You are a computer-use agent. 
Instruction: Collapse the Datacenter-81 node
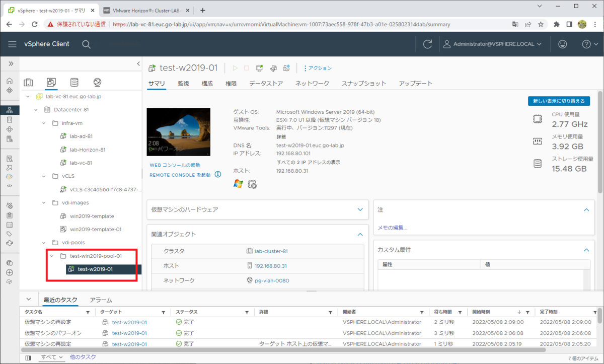tap(36, 109)
